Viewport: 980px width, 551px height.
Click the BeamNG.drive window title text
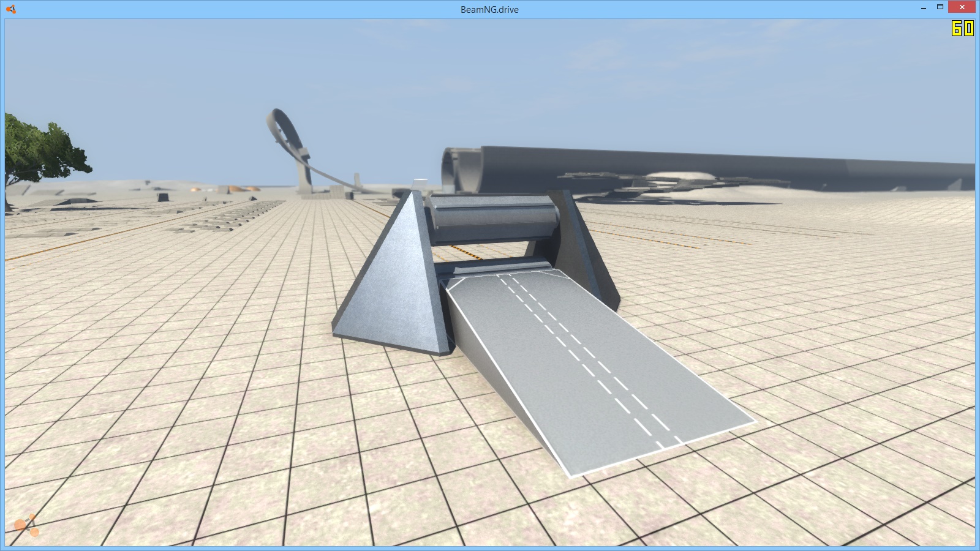[x=489, y=9]
